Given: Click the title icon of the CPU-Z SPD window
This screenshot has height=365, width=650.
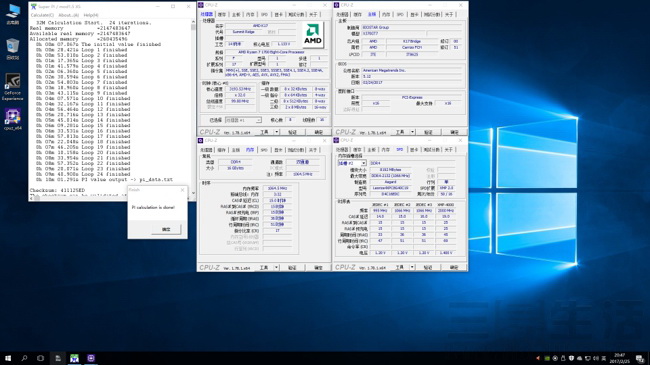Looking at the screenshot, I should 336,141.
